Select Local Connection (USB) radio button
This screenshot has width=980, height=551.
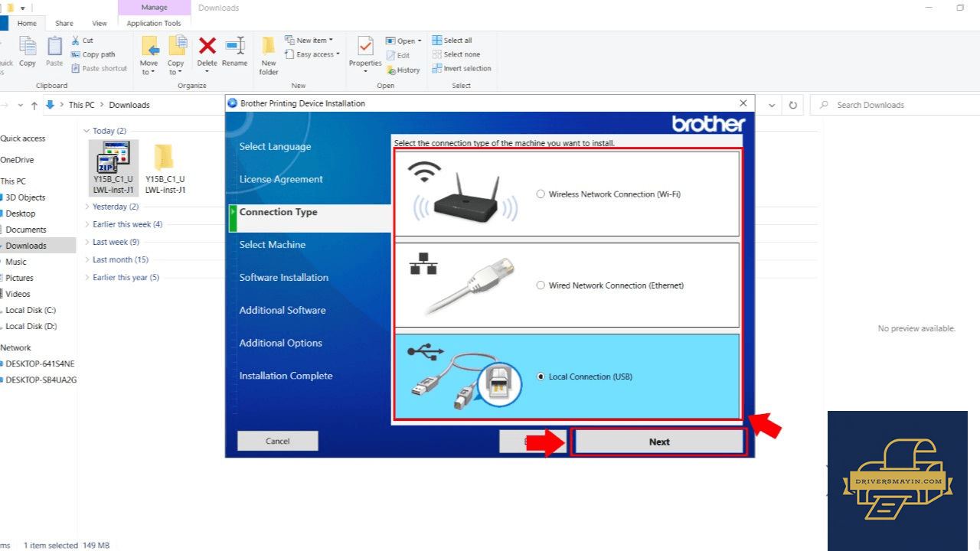pos(541,377)
